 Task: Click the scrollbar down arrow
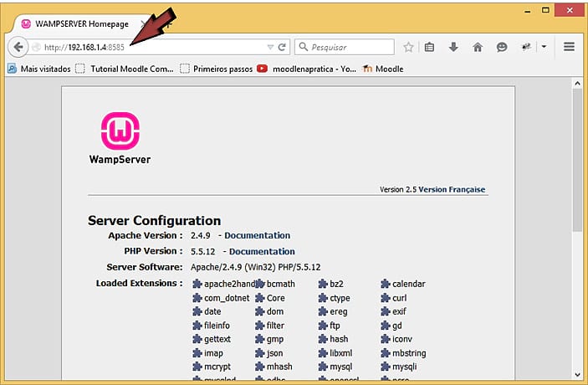pos(577,374)
